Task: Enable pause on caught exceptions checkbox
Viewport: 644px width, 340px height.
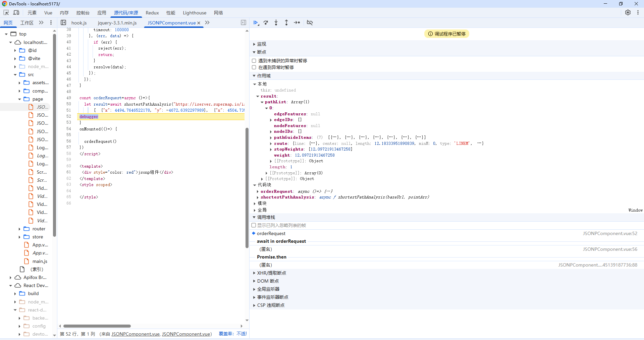Action: pos(254,67)
